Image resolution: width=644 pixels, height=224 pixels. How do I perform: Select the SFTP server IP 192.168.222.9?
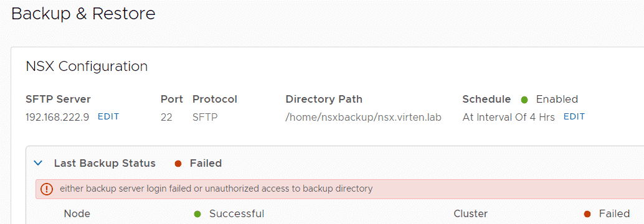pyautogui.click(x=57, y=118)
